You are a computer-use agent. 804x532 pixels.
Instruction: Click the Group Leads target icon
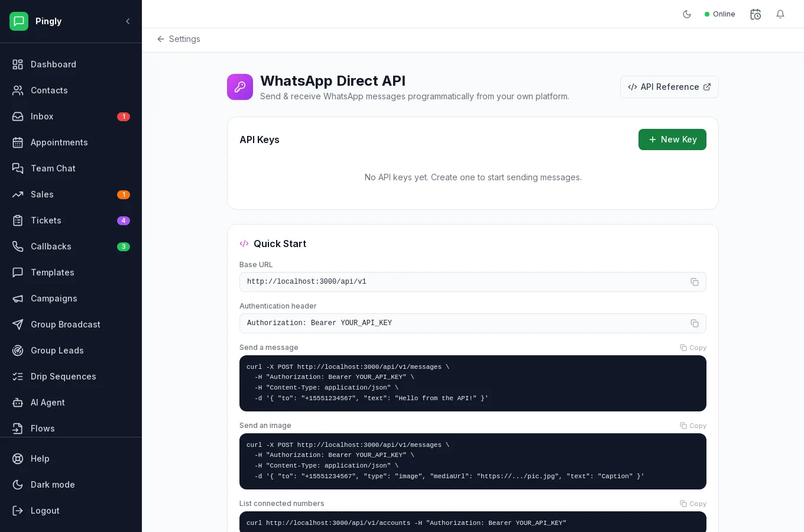point(18,351)
